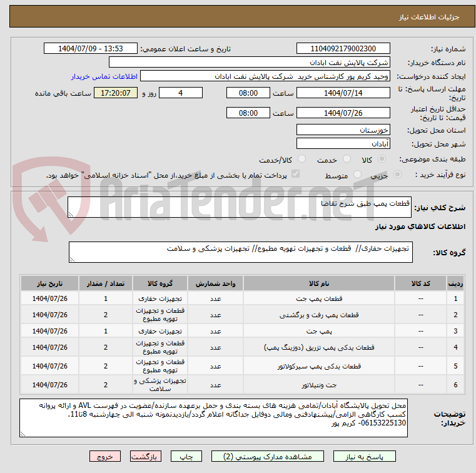Image resolution: width=476 pixels, height=473 pixels.
Task: Click the شرح کلی نیاز text area
Action: [x=239, y=207]
